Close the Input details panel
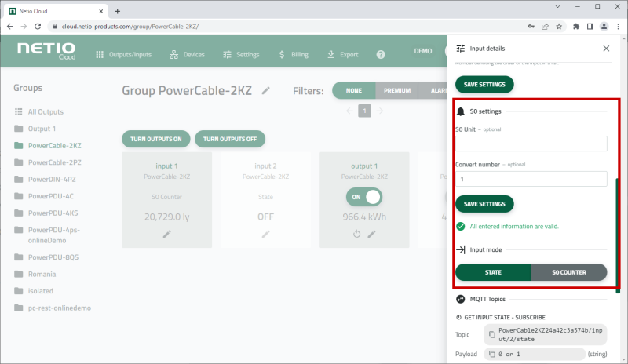Image resolution: width=628 pixels, height=364 pixels. point(605,49)
